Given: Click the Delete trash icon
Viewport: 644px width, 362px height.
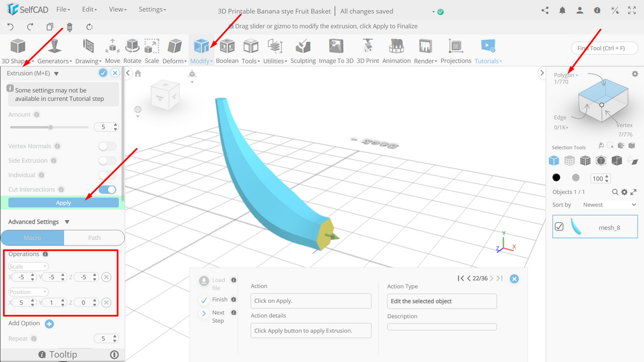Looking at the screenshot, I should (x=69, y=27).
